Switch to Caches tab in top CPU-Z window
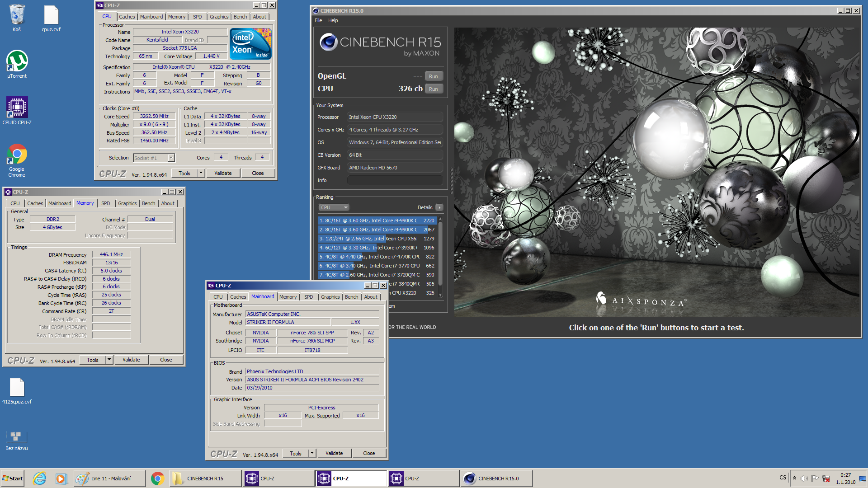The height and width of the screenshot is (488, 868). click(x=127, y=17)
